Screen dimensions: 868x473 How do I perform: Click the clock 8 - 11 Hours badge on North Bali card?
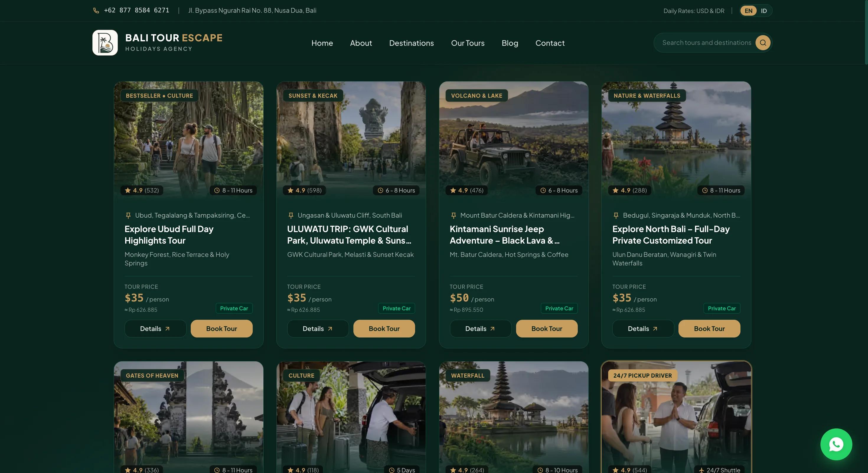721,190
